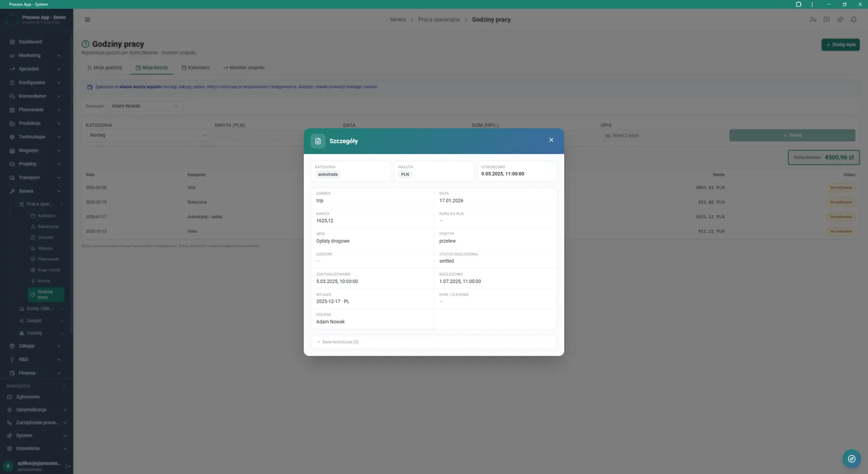Open the extensions puzzle icon in the title bar
This screenshot has width=868, height=474.
click(x=799, y=4)
